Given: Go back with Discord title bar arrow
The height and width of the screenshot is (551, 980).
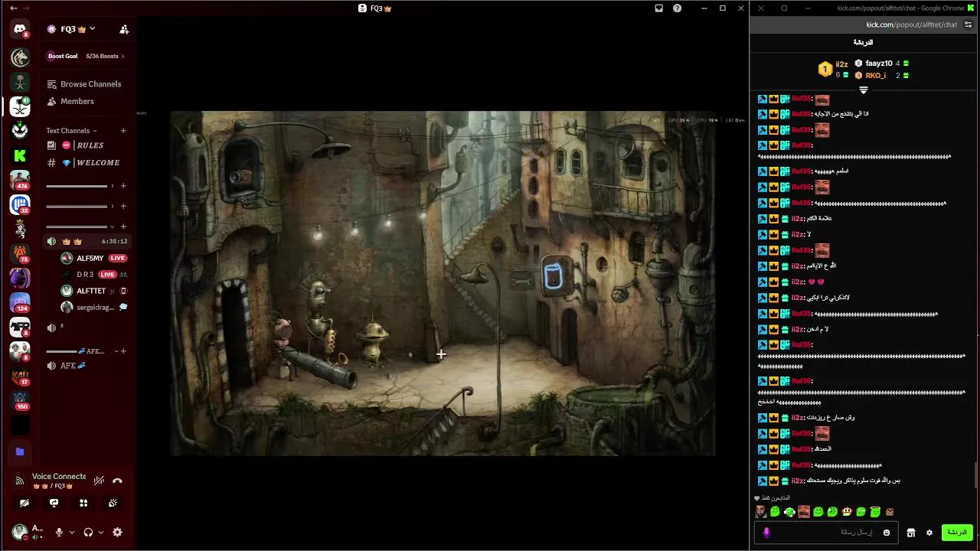Looking at the screenshot, I should point(13,8).
